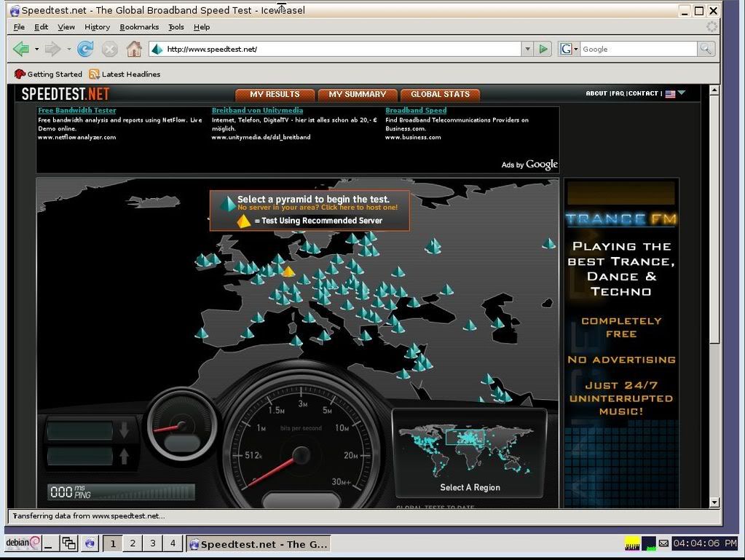The image size is (745, 560).
Task: Click the browser Back arrow
Action: 21,49
